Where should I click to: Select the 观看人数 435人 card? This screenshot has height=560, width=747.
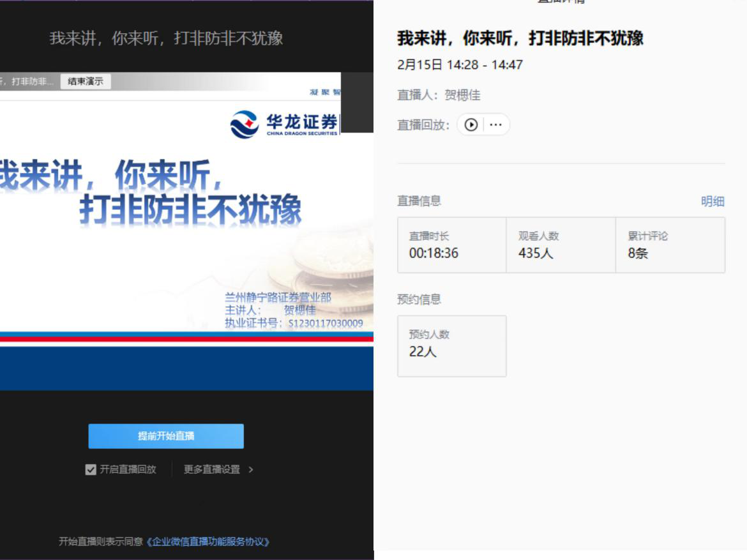[x=561, y=245]
